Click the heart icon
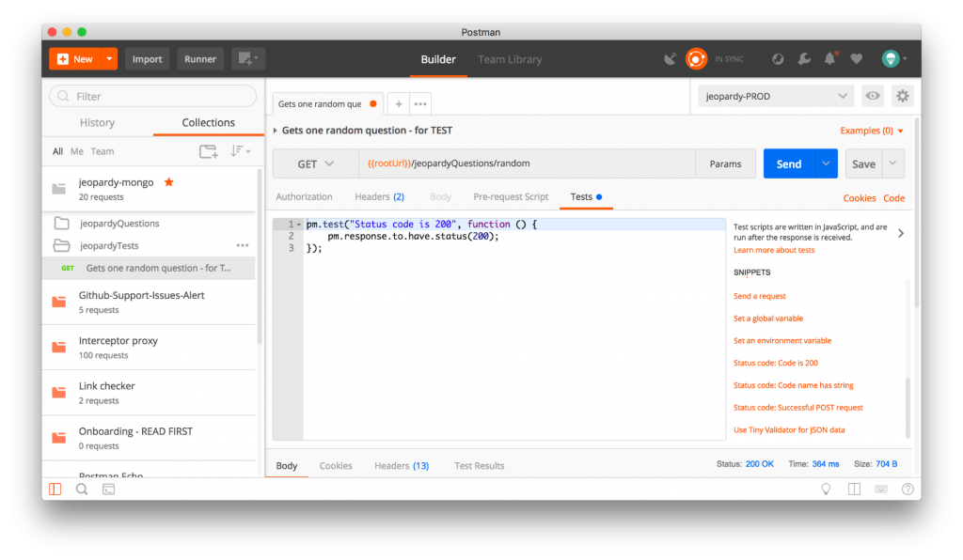Image resolution: width=963 pixels, height=560 pixels. coord(857,59)
